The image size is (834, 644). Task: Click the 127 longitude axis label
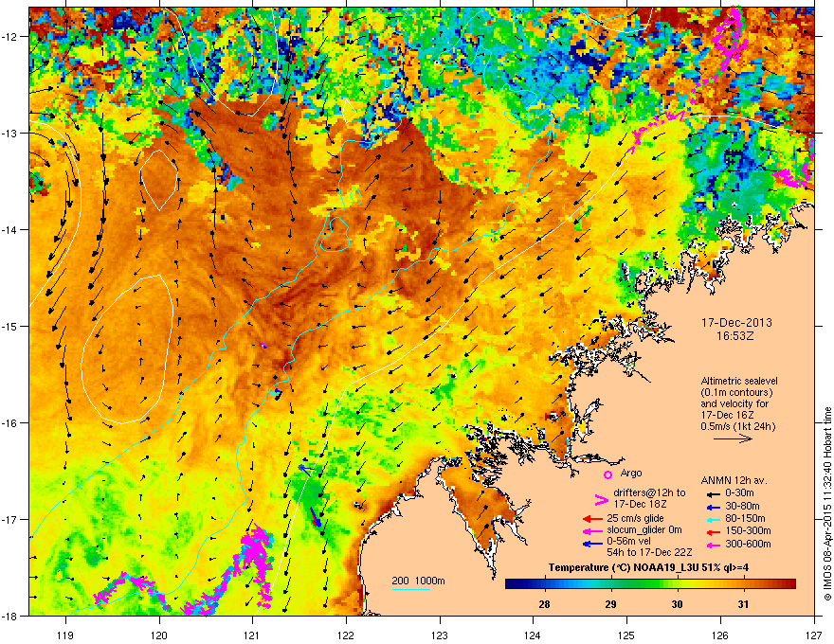point(813,635)
